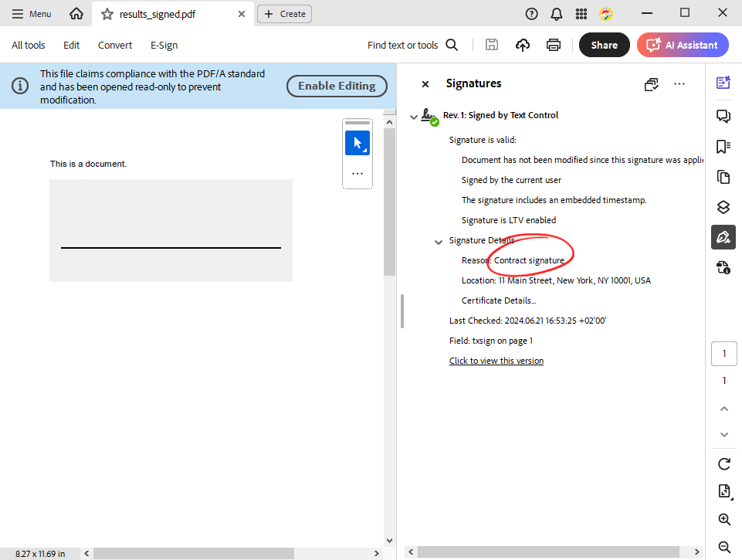Select 'Signature is LTV enabled' row
The image size is (742, 560).
(x=509, y=220)
